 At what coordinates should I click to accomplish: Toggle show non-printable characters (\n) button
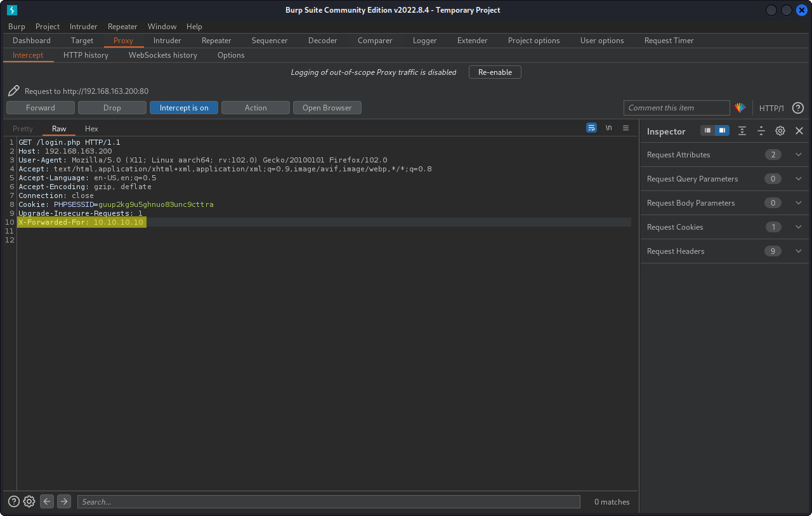[608, 128]
